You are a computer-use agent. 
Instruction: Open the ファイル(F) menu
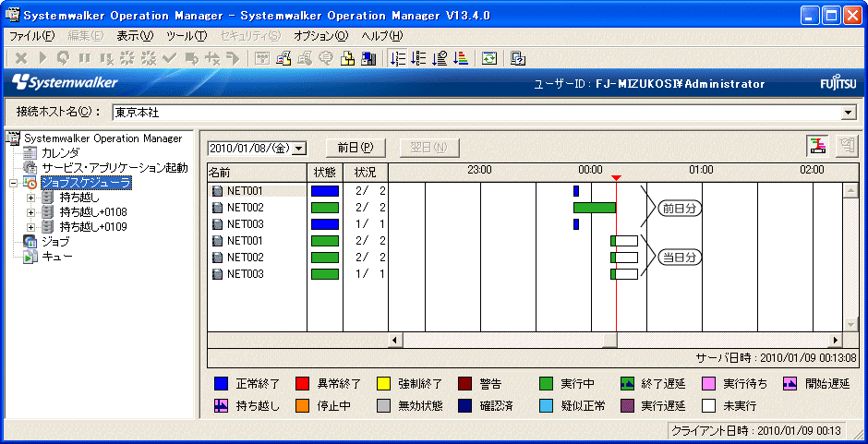pos(32,36)
